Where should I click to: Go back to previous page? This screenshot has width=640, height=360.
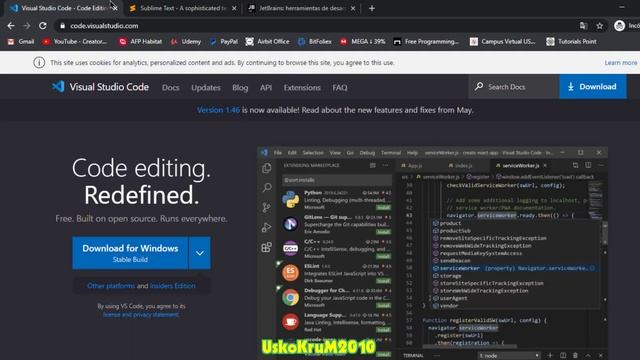tap(11, 26)
